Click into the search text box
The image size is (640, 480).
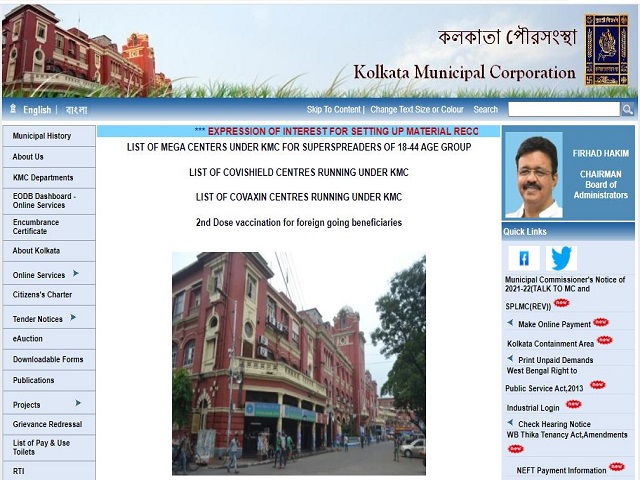coord(564,109)
